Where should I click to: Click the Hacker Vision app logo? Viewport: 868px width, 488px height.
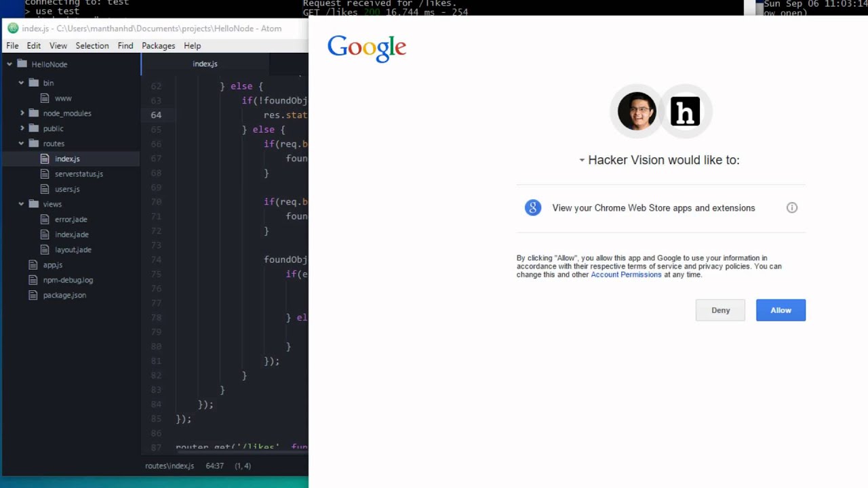coord(685,111)
